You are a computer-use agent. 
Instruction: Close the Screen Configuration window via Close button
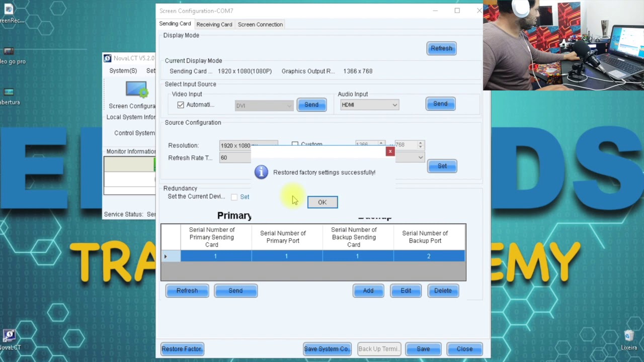(x=464, y=349)
